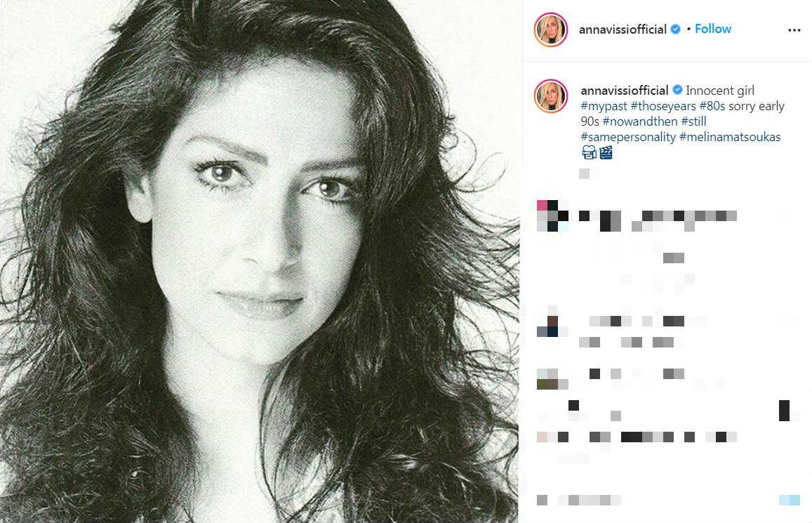This screenshot has width=812, height=523.
Task: Follow annavissiofficial
Action: click(x=712, y=29)
